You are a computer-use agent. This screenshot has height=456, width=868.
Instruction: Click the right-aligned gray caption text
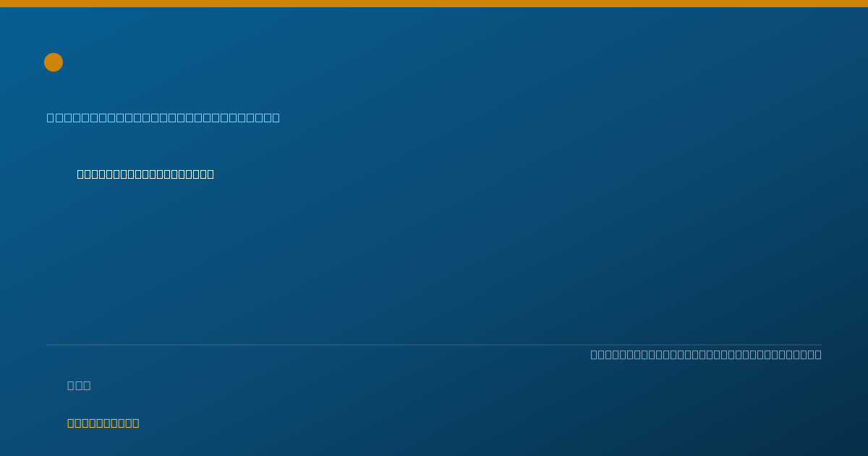point(706,354)
